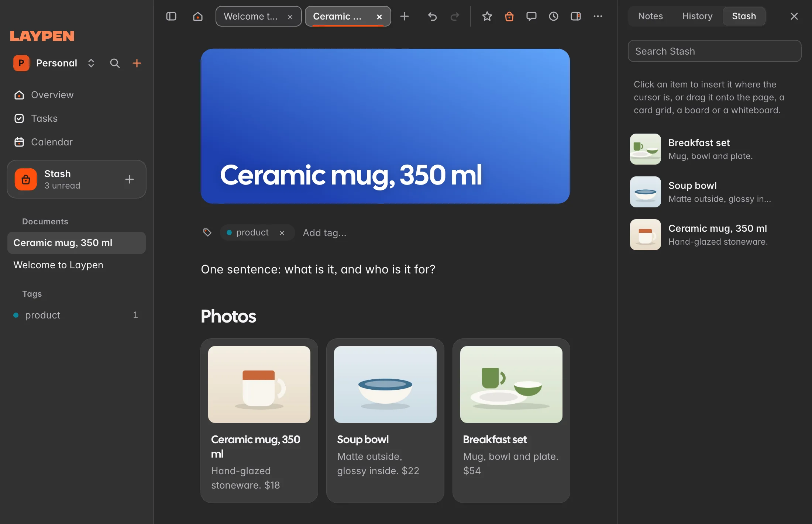The image size is (812, 524).
Task: Add to Stash with its plus icon
Action: click(x=129, y=179)
